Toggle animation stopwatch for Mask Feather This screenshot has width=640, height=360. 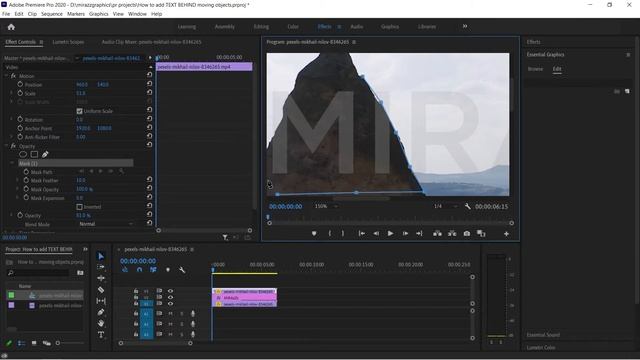point(26,180)
